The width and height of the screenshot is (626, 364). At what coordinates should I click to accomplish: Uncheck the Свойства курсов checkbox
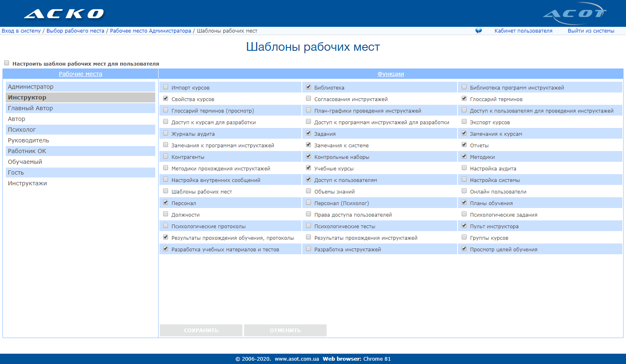point(166,99)
